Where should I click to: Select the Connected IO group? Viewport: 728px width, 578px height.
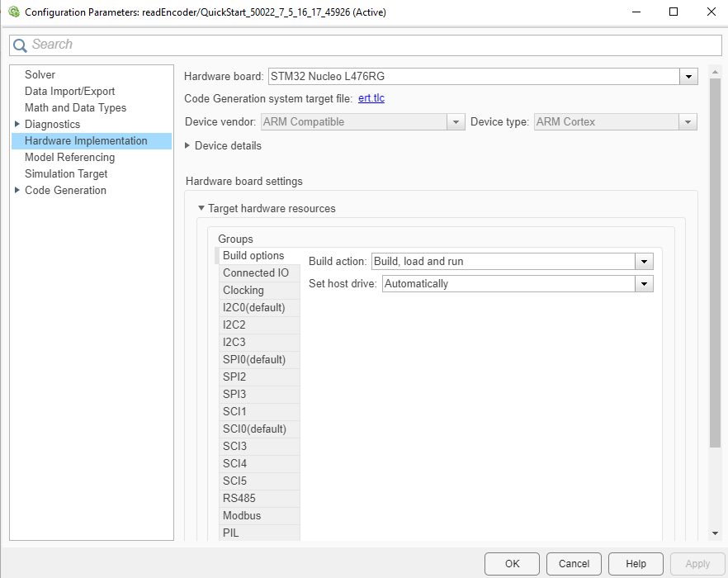coord(259,272)
